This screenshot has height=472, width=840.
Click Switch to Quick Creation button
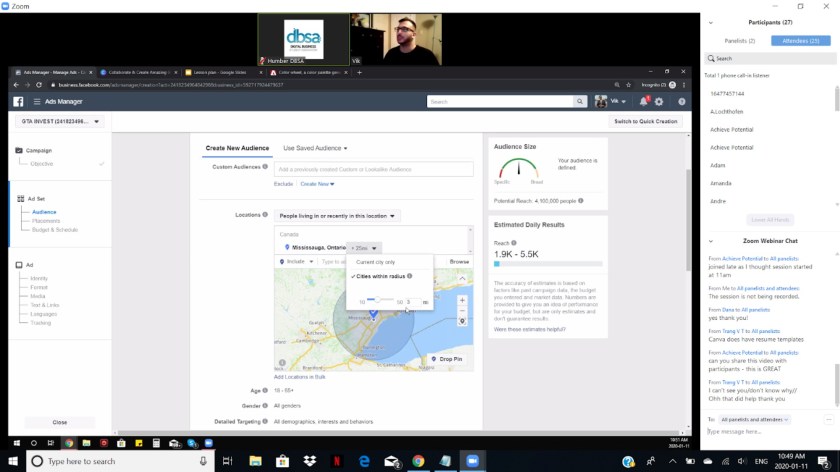(x=646, y=121)
